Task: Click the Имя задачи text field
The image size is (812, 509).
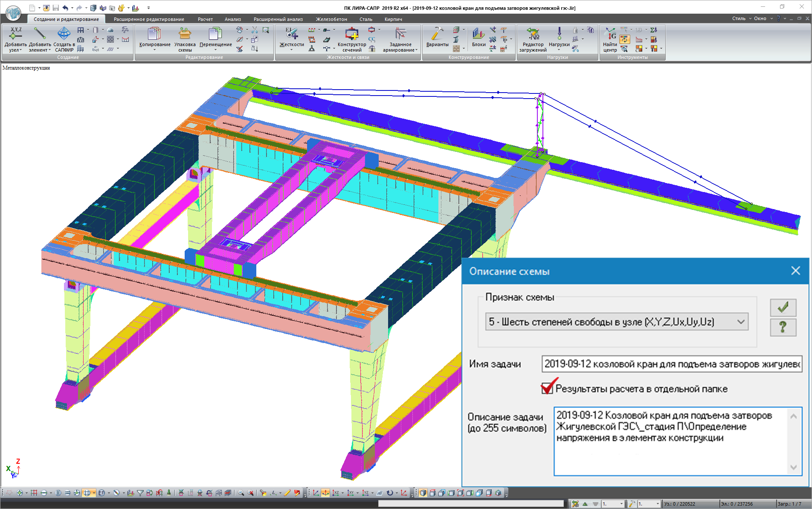Action: (671, 364)
